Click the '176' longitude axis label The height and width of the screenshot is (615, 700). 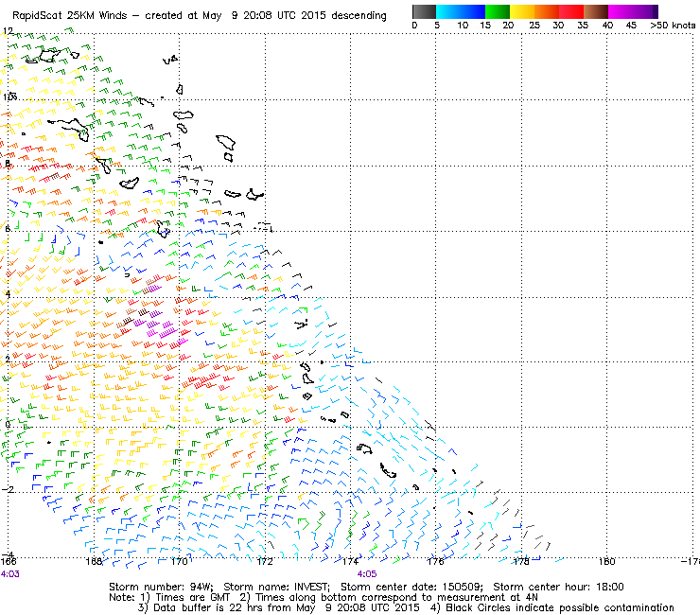436,561
